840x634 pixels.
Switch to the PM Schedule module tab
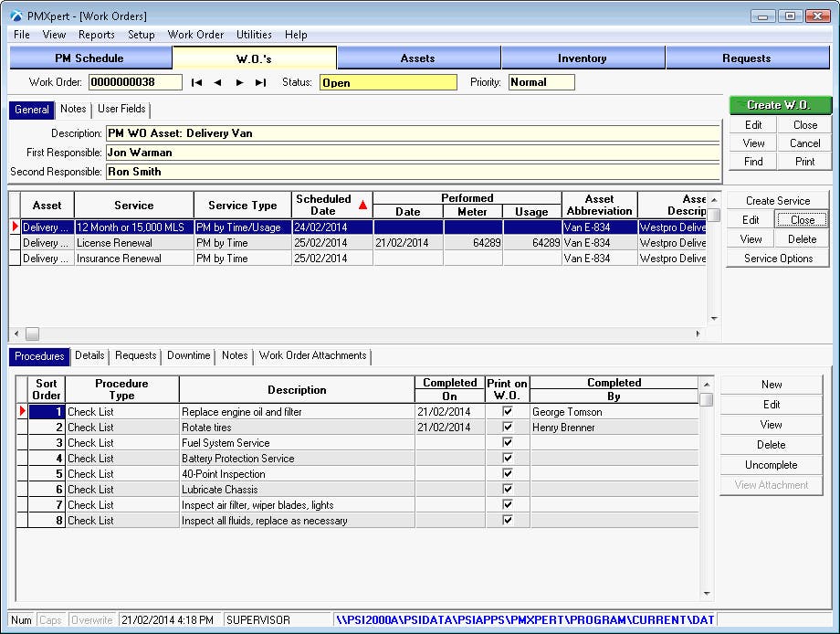point(89,58)
